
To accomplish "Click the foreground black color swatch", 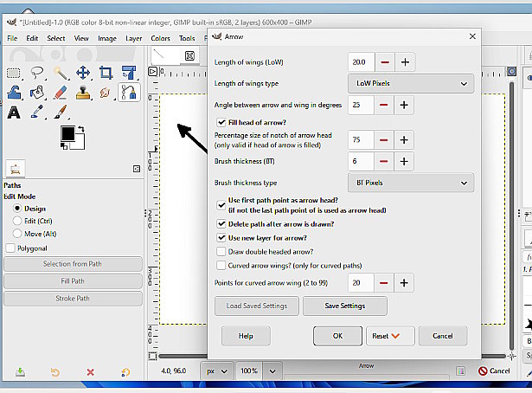I will pos(67,133).
